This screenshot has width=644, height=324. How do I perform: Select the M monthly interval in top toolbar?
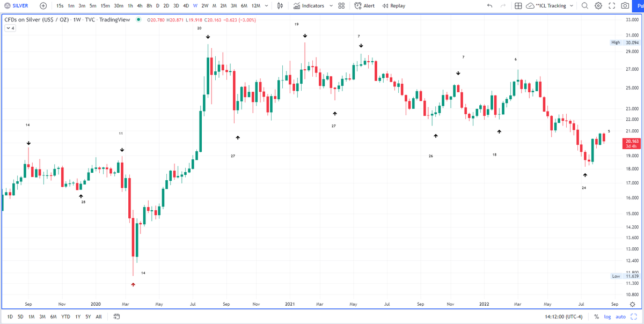coord(215,6)
